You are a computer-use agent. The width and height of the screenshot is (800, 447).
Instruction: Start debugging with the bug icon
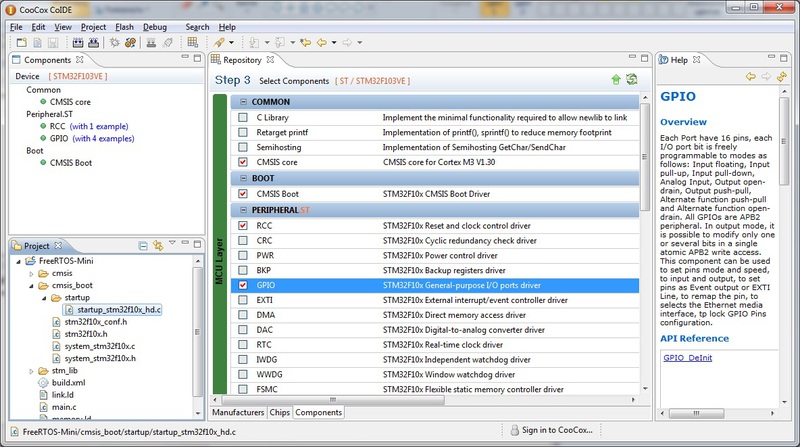[x=115, y=43]
